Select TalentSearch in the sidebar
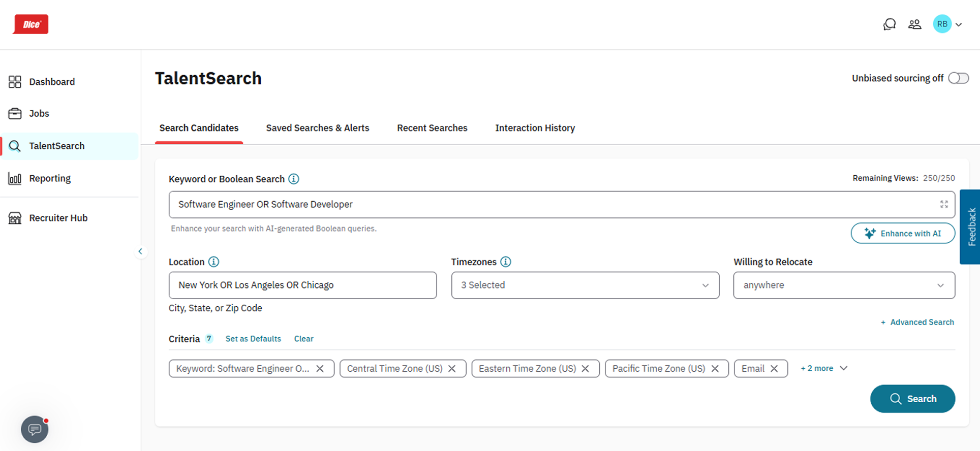 point(70,146)
